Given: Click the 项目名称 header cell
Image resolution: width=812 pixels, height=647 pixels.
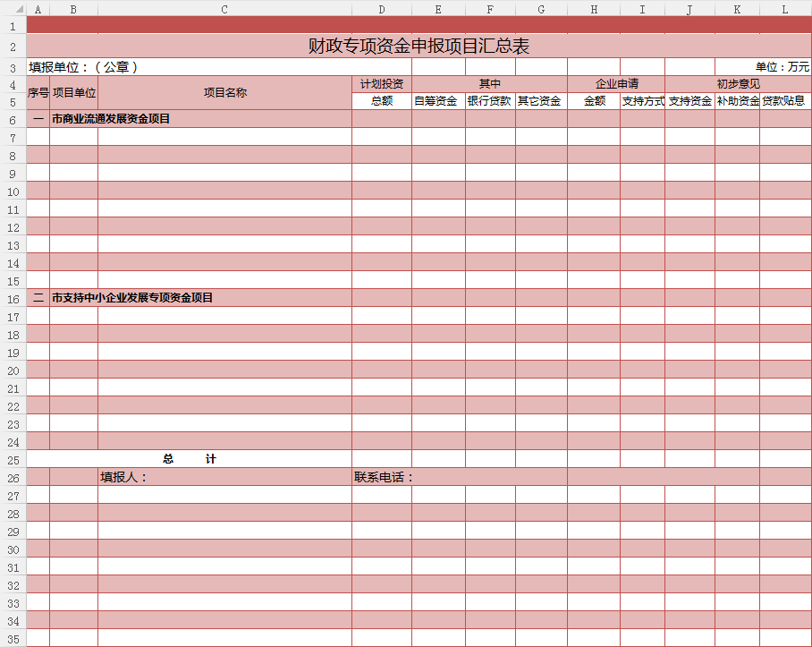Looking at the screenshot, I should click(224, 92).
